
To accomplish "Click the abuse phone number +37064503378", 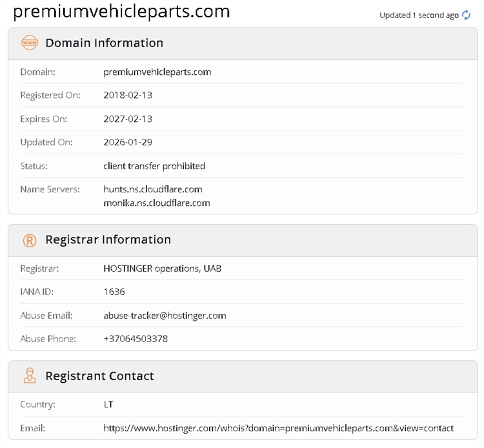I will [x=136, y=339].
